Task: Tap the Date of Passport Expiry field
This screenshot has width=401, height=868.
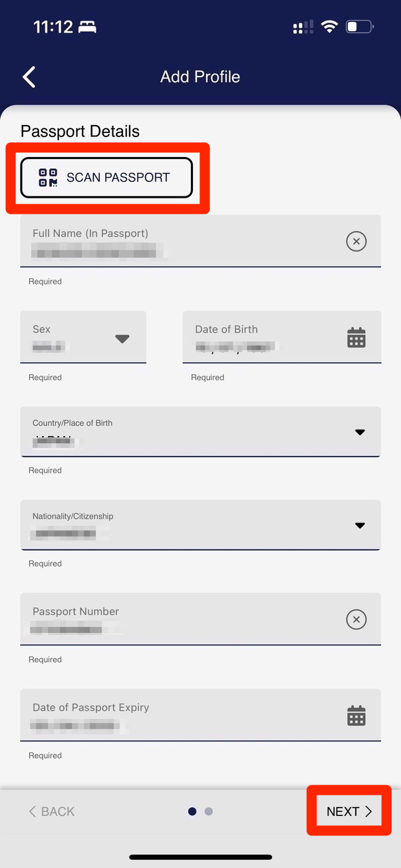Action: click(x=180, y=716)
